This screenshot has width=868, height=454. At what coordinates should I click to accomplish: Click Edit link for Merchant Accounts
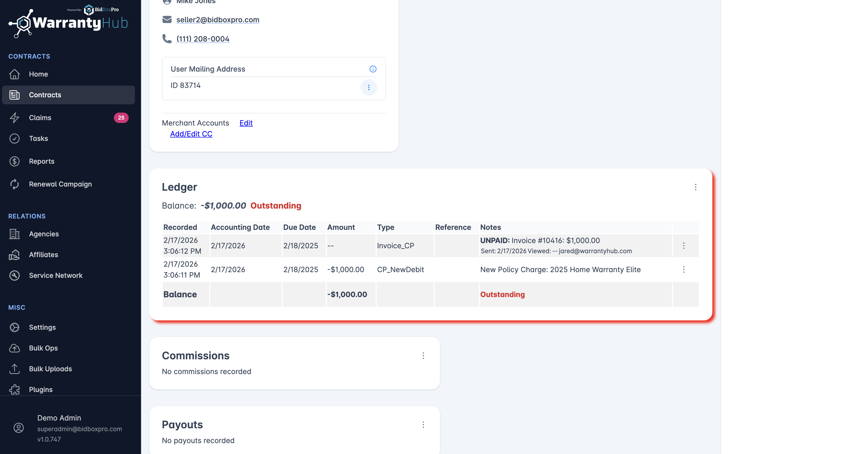[246, 123]
